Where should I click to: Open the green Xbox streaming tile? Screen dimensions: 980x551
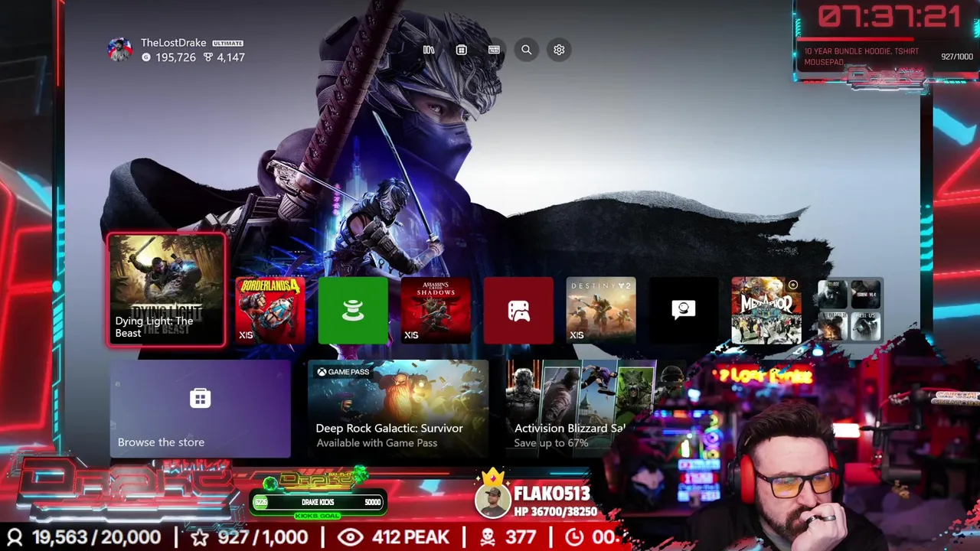[x=353, y=311]
